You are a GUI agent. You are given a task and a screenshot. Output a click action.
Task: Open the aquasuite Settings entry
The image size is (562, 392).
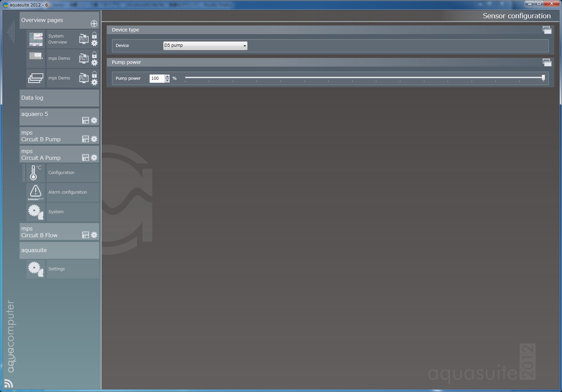[x=73, y=269]
